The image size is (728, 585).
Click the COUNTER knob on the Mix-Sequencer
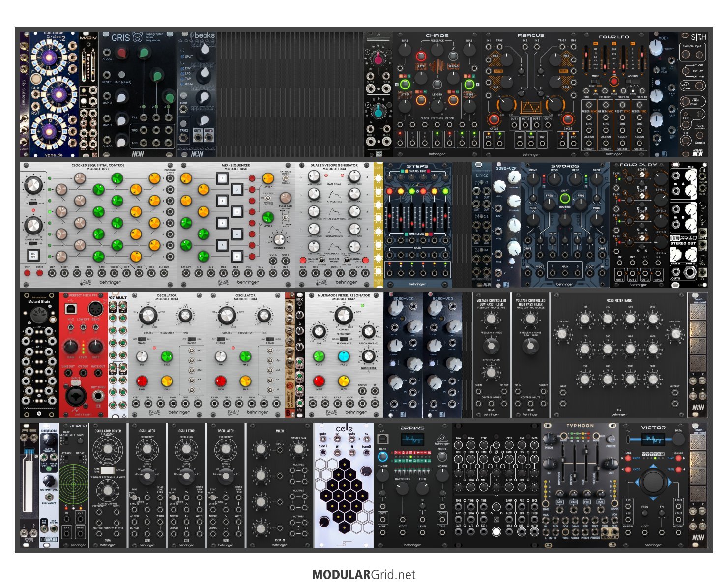pyautogui.click(x=279, y=239)
